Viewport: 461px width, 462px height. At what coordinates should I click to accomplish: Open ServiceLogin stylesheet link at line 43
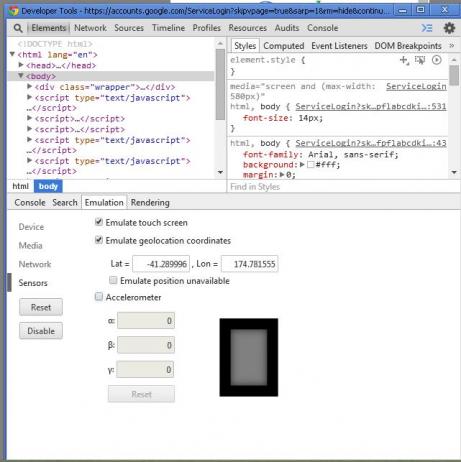pos(371,143)
